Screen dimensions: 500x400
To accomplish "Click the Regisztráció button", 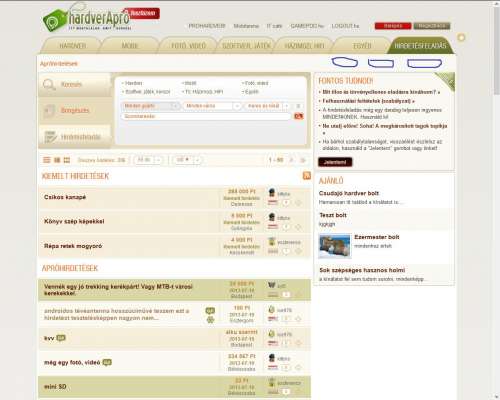I will pos(432,26).
